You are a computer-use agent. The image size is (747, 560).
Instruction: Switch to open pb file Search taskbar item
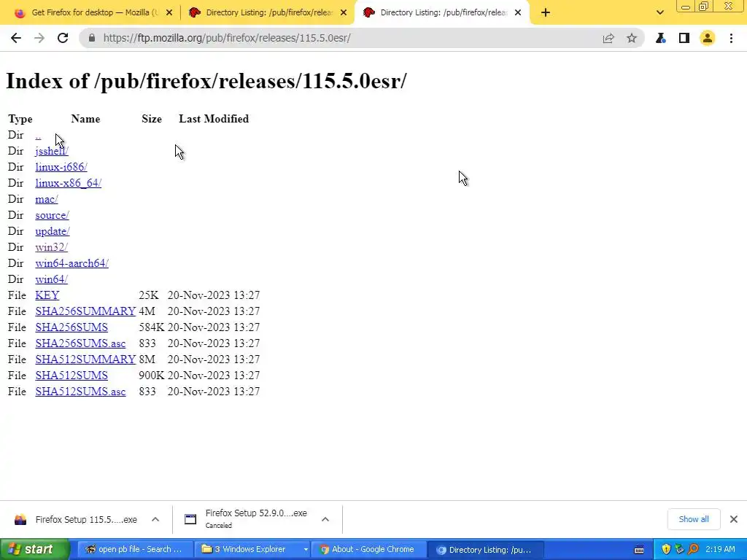coord(134,550)
